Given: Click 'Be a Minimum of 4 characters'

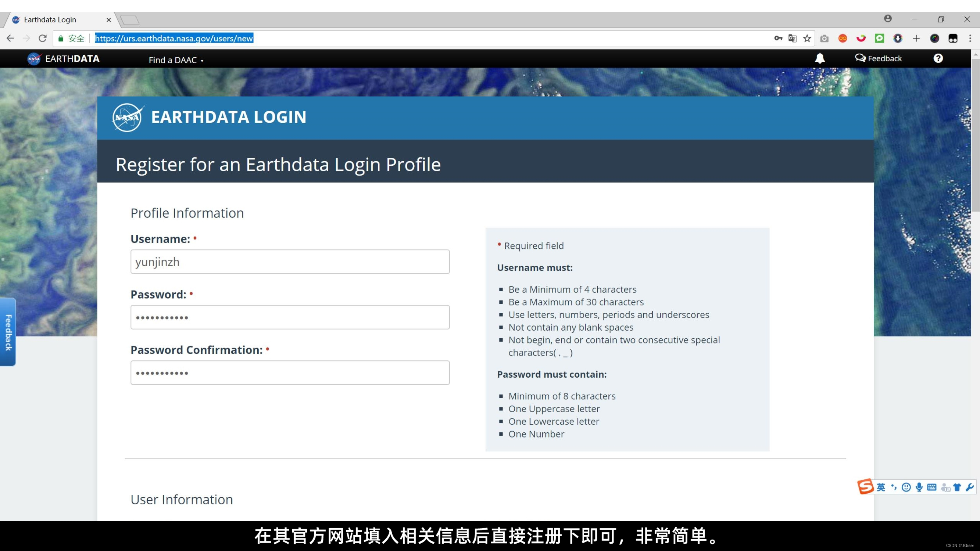Looking at the screenshot, I should [x=573, y=289].
